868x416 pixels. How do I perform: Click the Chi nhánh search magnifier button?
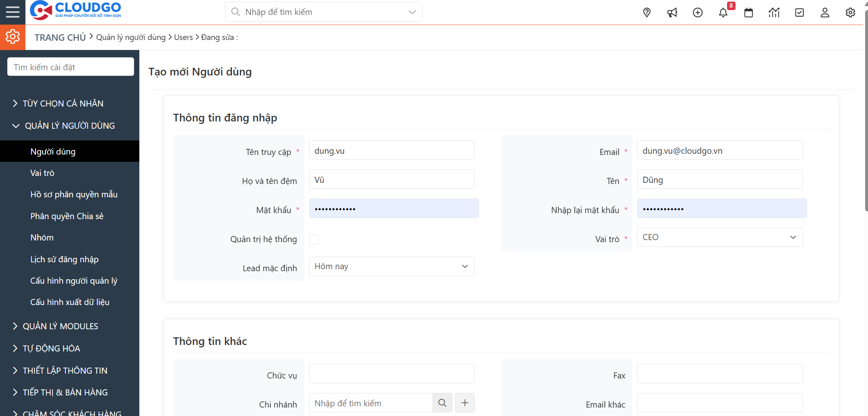(442, 403)
